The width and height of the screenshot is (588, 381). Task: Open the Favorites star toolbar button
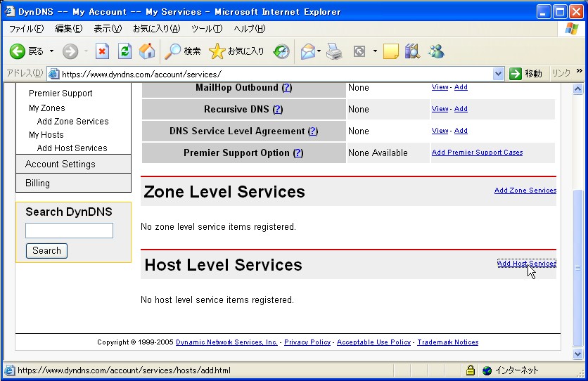tap(236, 51)
